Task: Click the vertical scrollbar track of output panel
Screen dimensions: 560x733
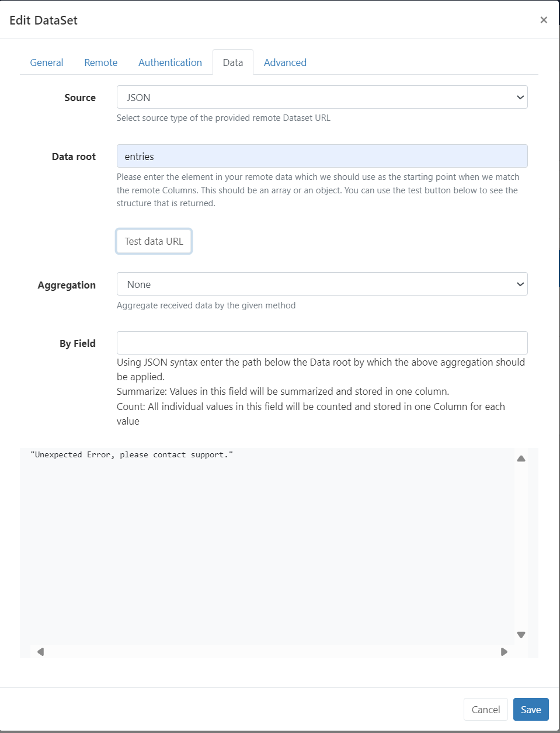Action: click(521, 547)
